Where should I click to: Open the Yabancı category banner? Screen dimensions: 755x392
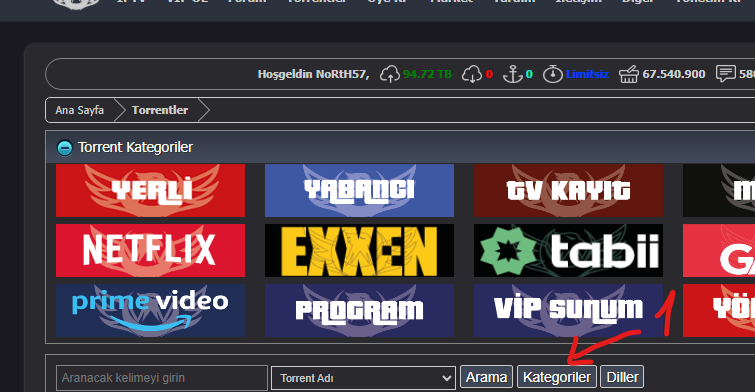point(359,190)
